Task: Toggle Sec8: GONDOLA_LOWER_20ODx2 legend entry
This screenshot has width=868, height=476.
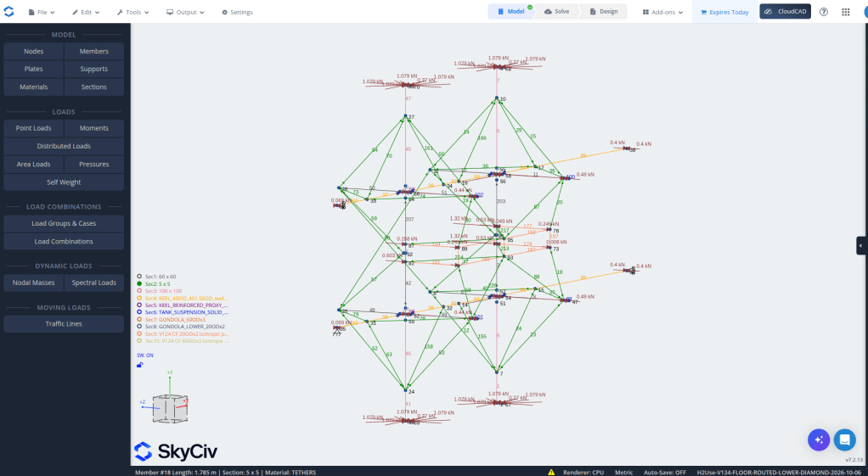Action: (x=181, y=327)
